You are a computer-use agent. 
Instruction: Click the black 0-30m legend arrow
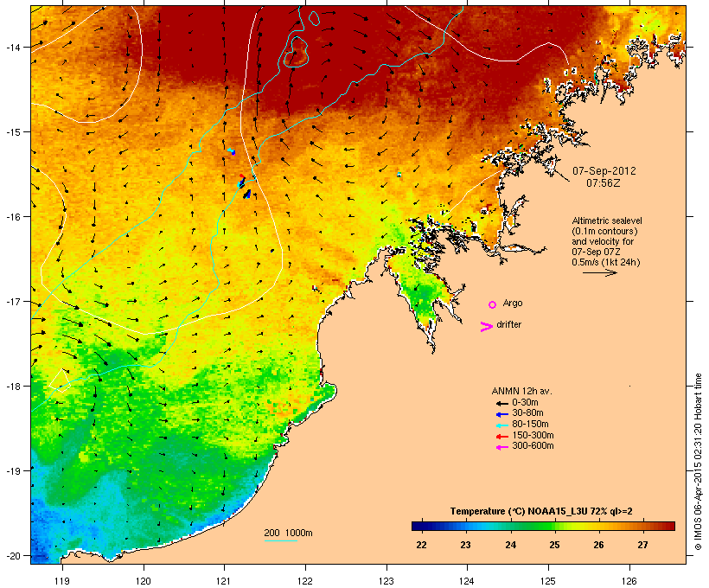(502, 404)
